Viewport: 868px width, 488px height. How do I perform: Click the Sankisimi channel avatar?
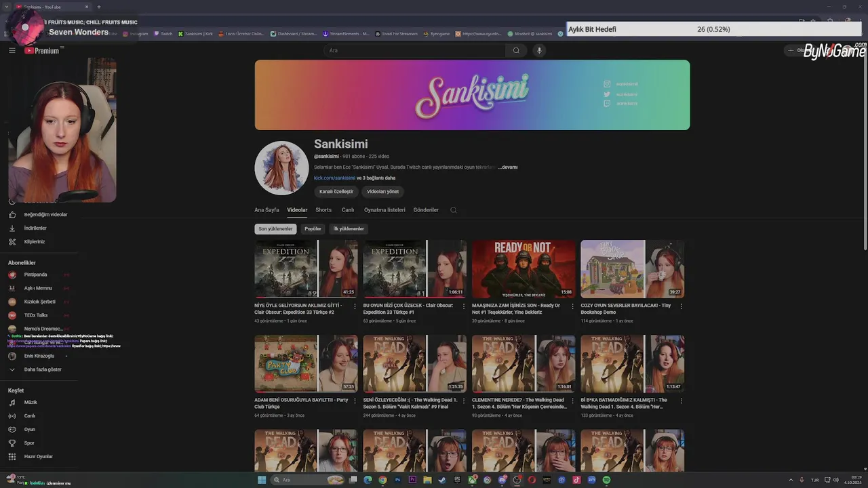281,168
